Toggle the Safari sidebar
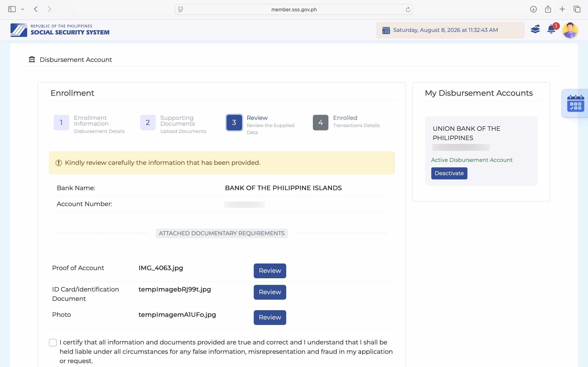The height and width of the screenshot is (367, 588). coord(12,9)
